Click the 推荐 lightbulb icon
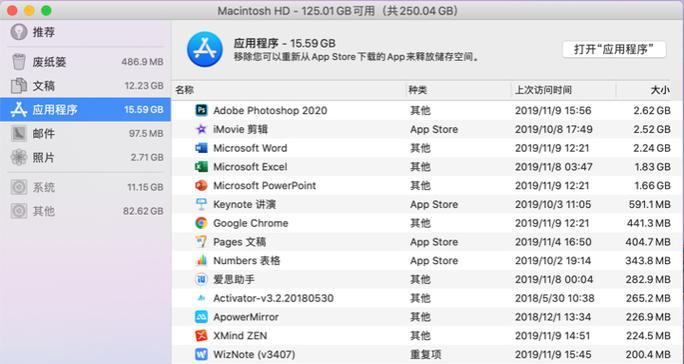 pyautogui.click(x=19, y=32)
